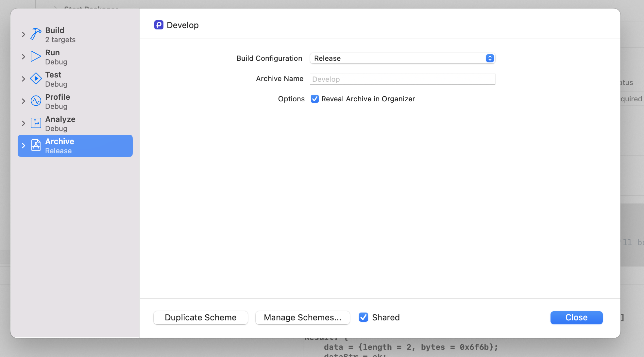Image resolution: width=644 pixels, height=357 pixels.
Task: Expand the Test action chevron
Action: (x=23, y=79)
